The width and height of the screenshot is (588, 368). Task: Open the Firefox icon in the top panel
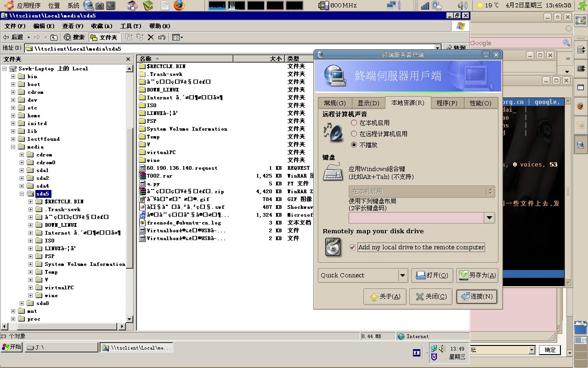(x=179, y=6)
